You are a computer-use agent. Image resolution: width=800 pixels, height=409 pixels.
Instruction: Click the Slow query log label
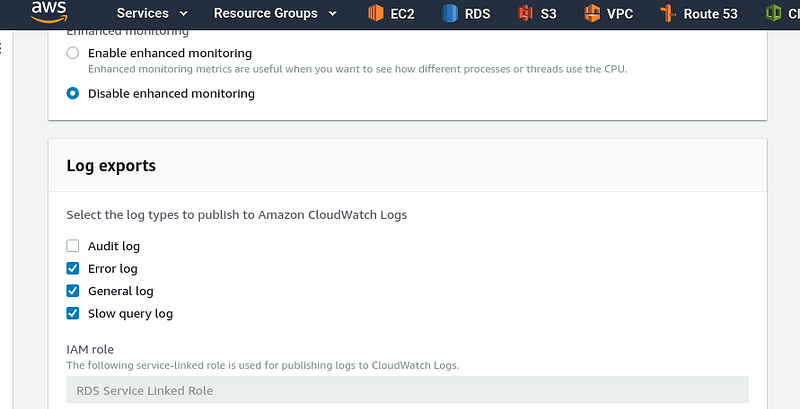[x=131, y=314]
